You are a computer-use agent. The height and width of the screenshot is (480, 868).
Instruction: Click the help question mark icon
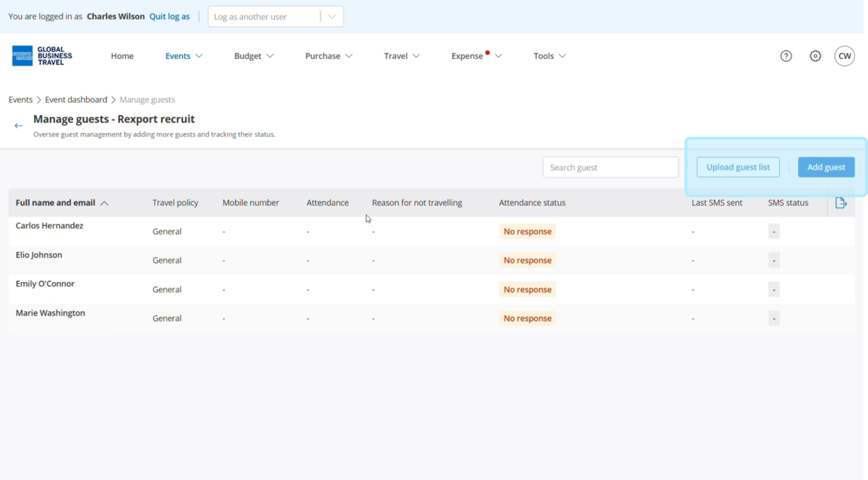[x=786, y=56]
